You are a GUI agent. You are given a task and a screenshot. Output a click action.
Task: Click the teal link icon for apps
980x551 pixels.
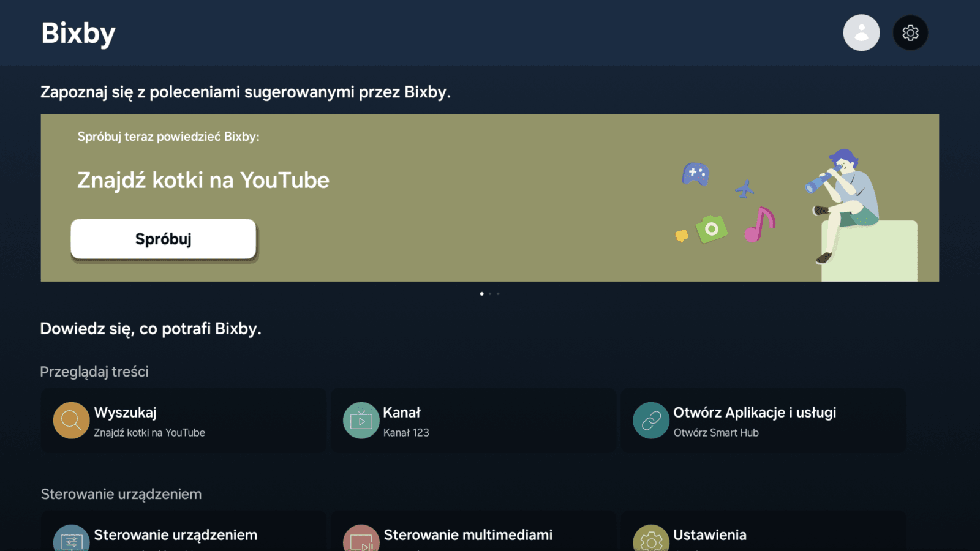[x=650, y=421]
